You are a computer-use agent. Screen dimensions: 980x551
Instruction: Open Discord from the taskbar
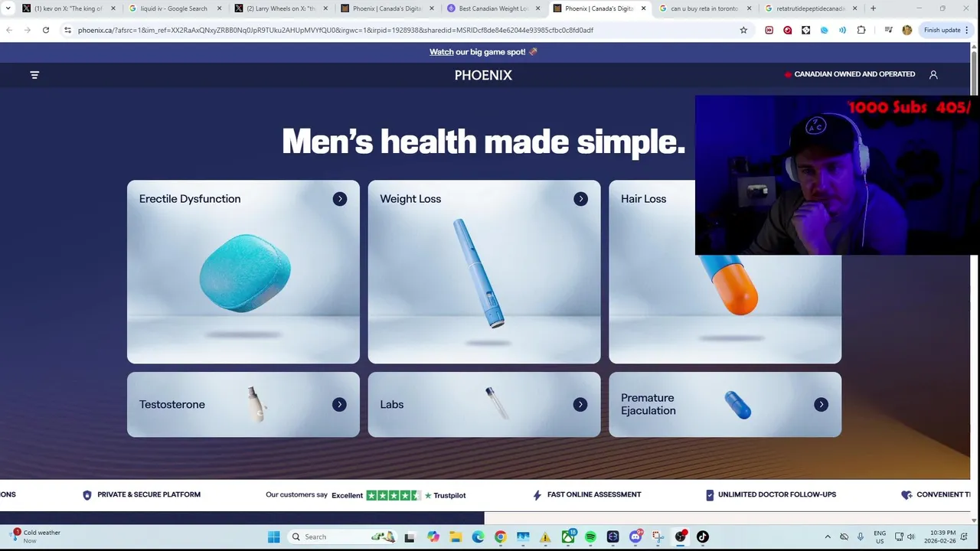[635, 536]
